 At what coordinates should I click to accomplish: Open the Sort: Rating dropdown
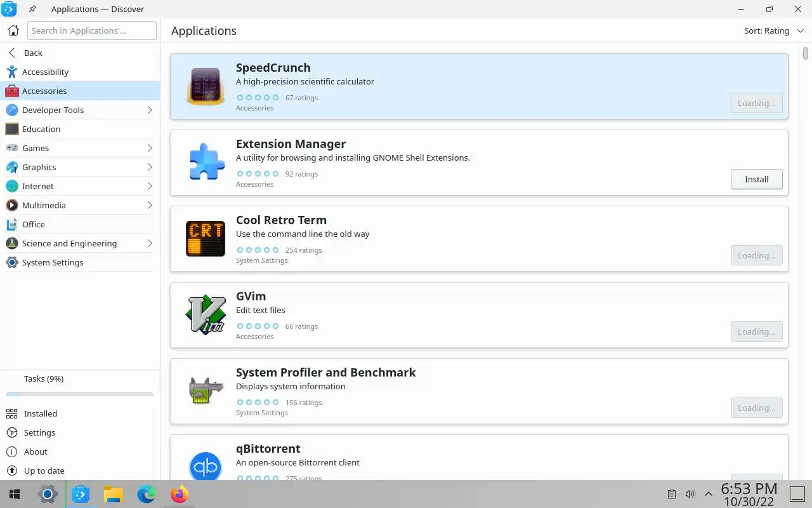(x=774, y=30)
